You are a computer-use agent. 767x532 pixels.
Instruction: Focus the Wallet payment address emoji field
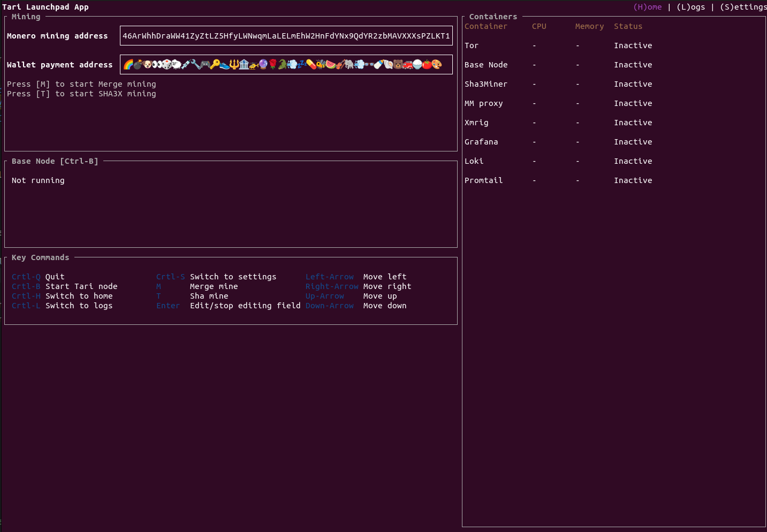click(x=286, y=65)
